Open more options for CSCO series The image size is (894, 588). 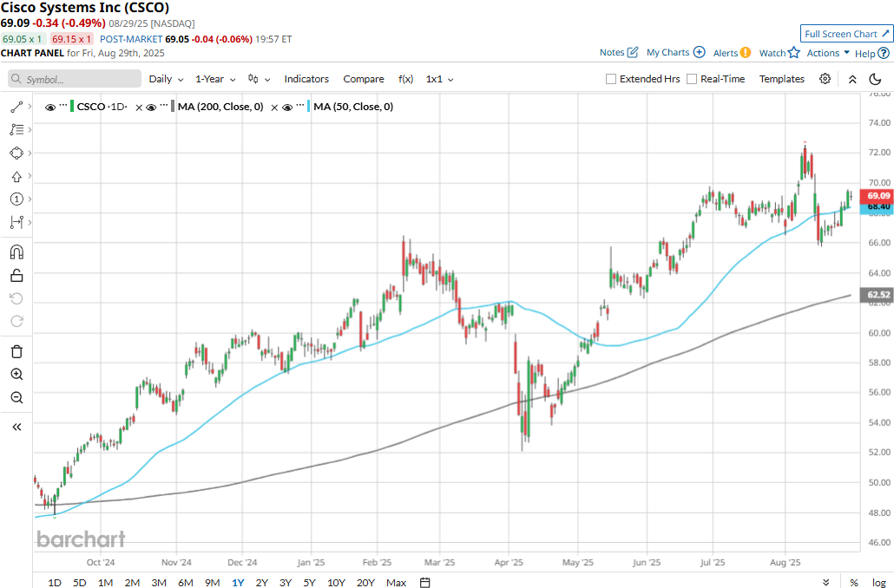tap(63, 106)
